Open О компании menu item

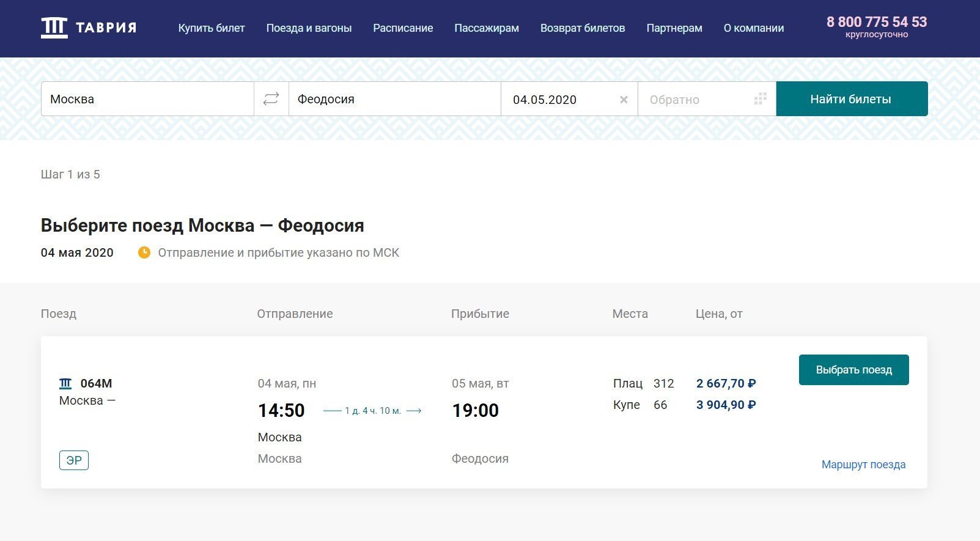[754, 28]
